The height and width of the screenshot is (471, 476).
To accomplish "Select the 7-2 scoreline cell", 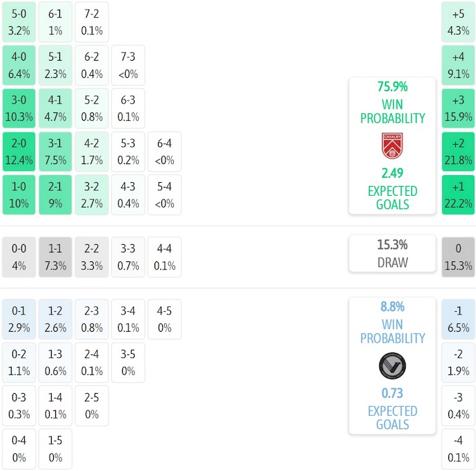I will coord(91,22).
